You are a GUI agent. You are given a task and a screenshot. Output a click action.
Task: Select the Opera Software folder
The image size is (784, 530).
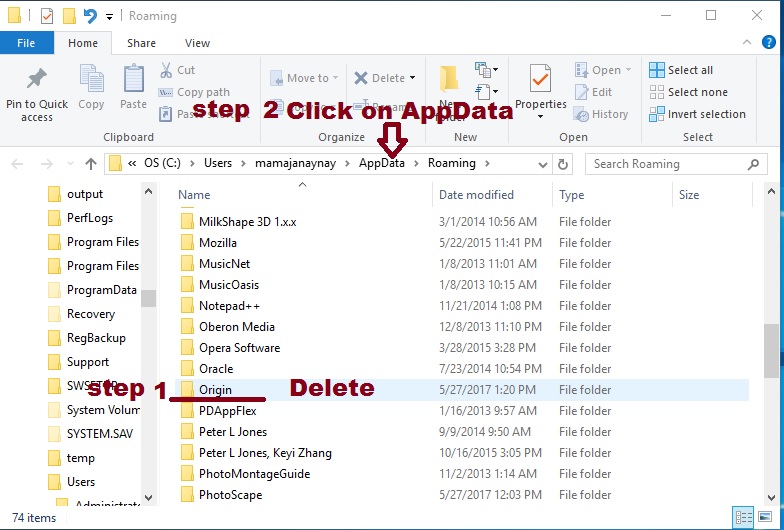point(239,348)
